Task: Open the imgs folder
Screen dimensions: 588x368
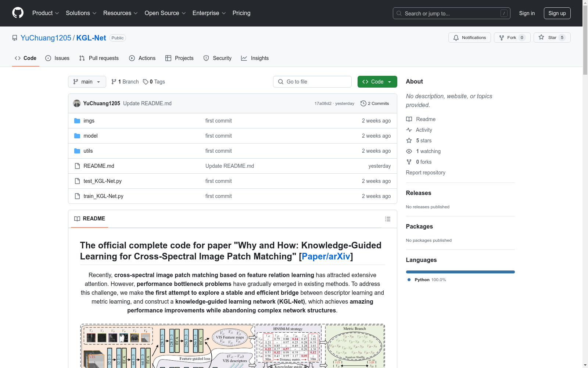Action: tap(89, 121)
